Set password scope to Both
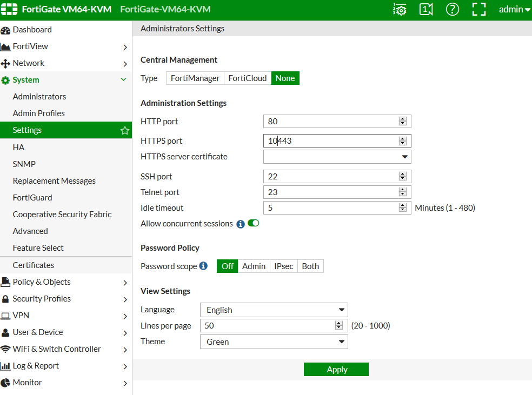This screenshot has height=395, width=532. click(x=310, y=266)
